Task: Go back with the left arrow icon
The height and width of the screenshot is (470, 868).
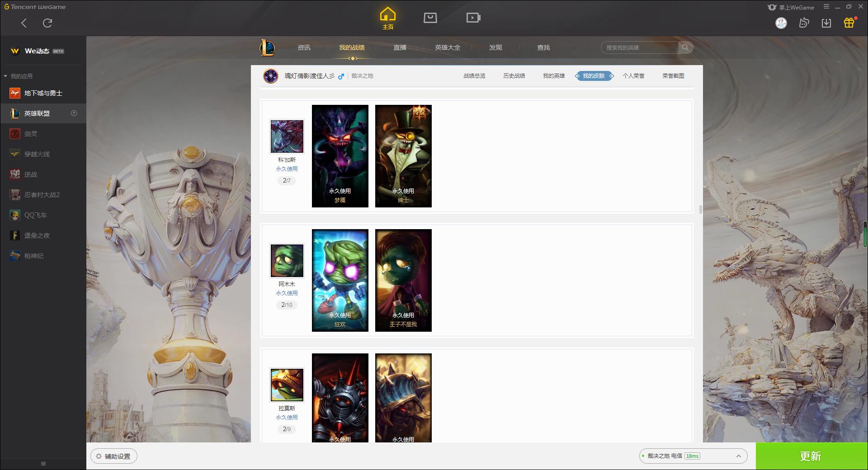Action: point(24,23)
